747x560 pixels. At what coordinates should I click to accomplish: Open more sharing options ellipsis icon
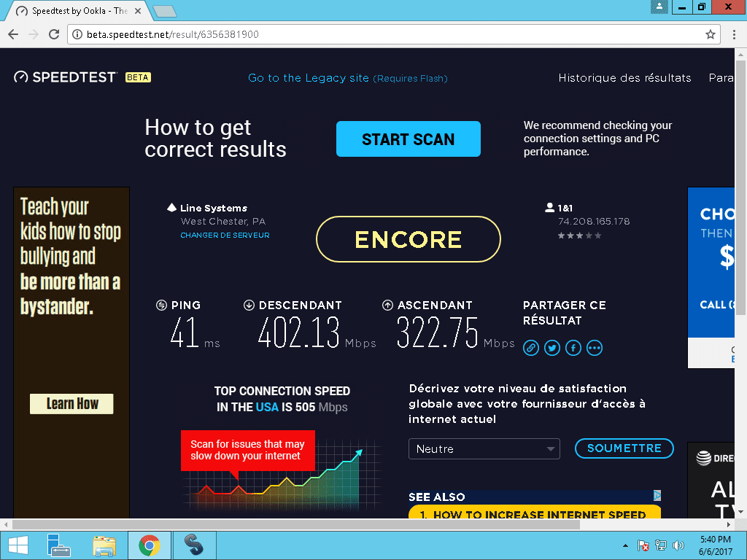[595, 348]
